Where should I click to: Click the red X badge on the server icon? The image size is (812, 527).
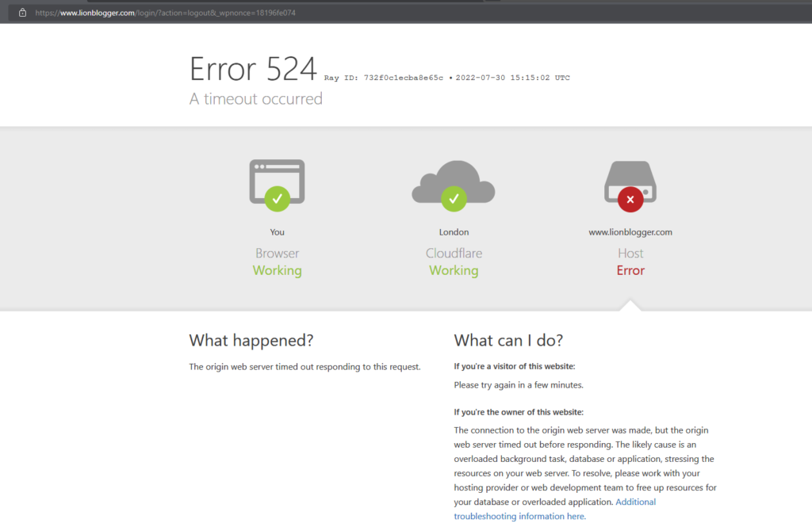[630, 200]
